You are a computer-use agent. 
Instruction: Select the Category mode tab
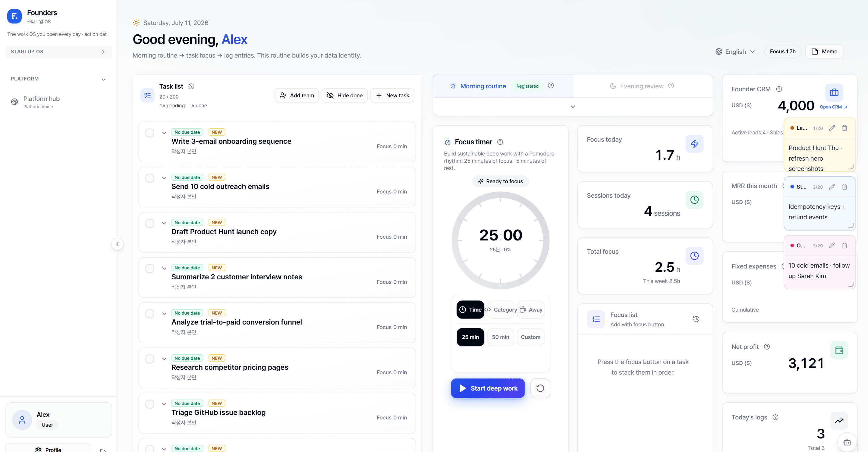pyautogui.click(x=500, y=309)
